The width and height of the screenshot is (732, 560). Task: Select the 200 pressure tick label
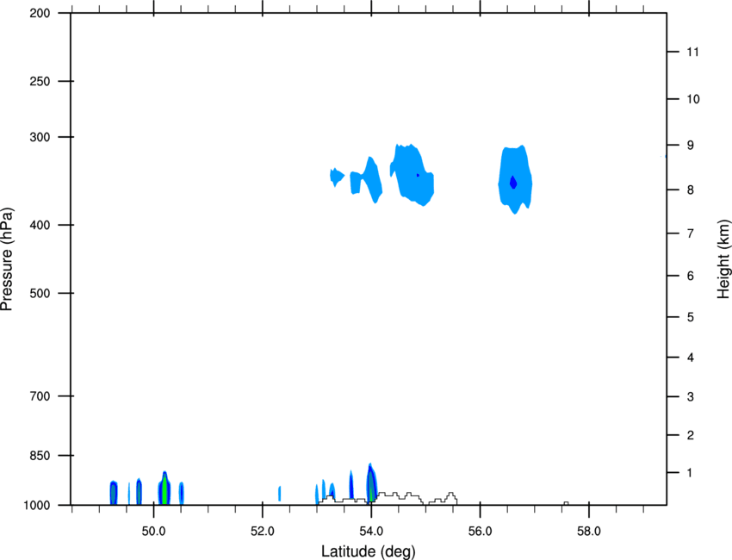(40, 13)
